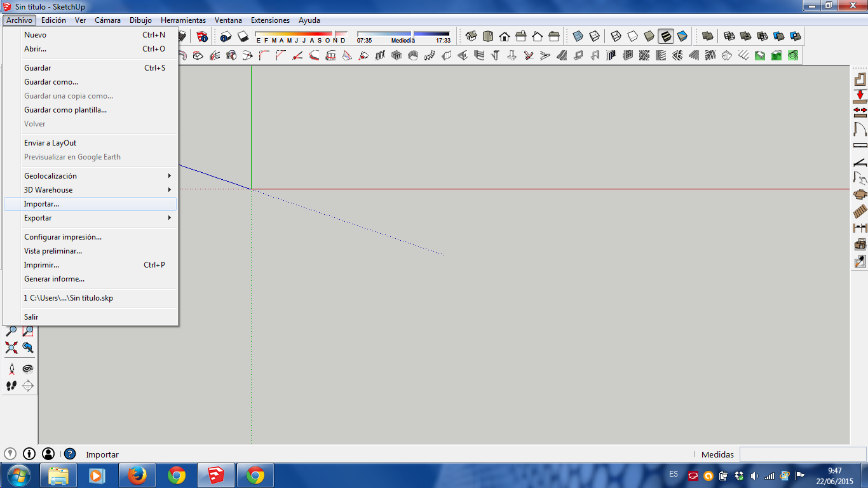Open recent file Sin título.skp

pos(90,298)
